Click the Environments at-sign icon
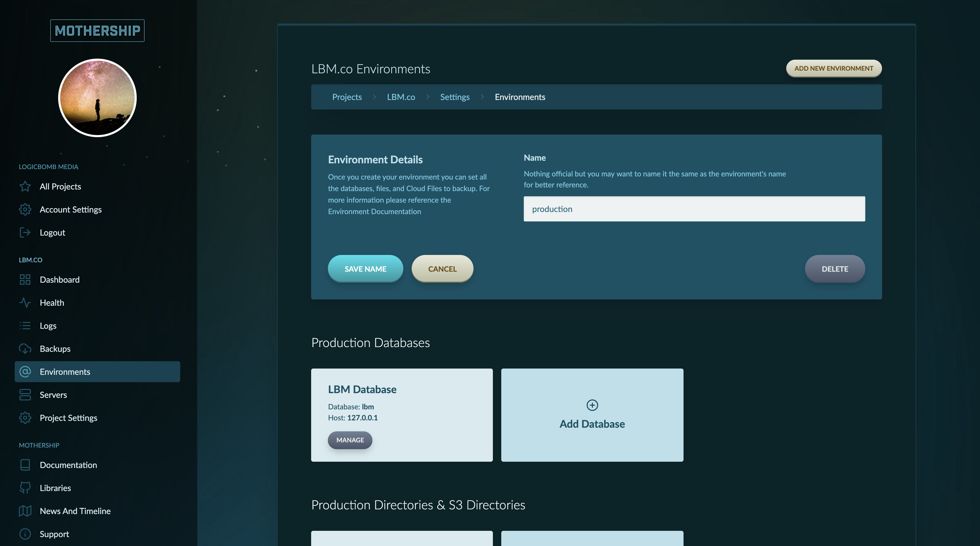The image size is (980, 546). click(25, 371)
